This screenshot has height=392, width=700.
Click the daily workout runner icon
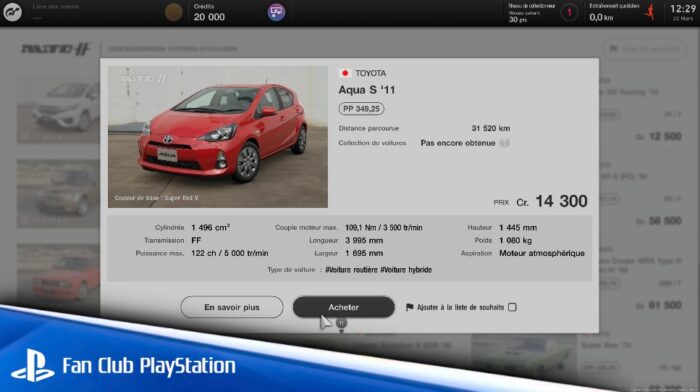[650, 12]
